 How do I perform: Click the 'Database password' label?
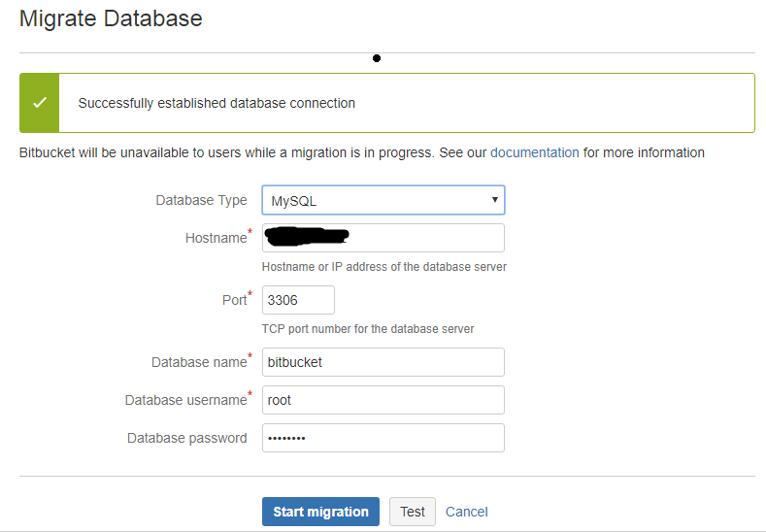[187, 438]
